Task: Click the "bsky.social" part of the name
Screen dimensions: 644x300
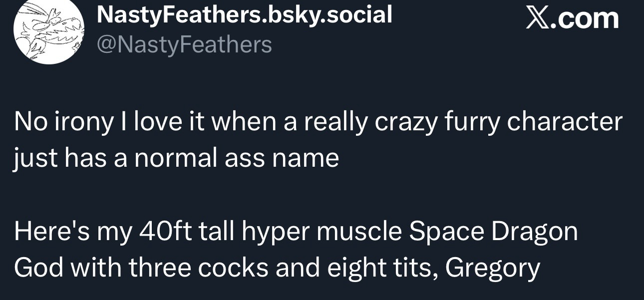Action: point(330,15)
